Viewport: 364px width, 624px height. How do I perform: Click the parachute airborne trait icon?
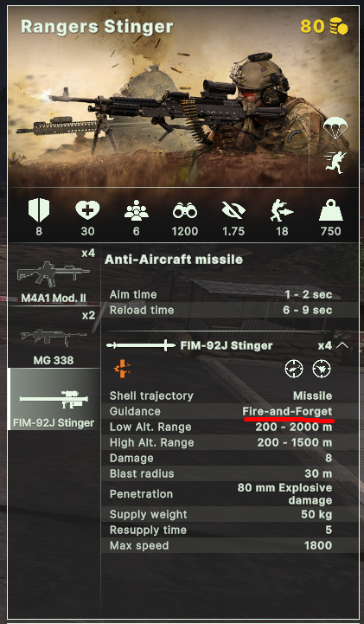click(335, 128)
